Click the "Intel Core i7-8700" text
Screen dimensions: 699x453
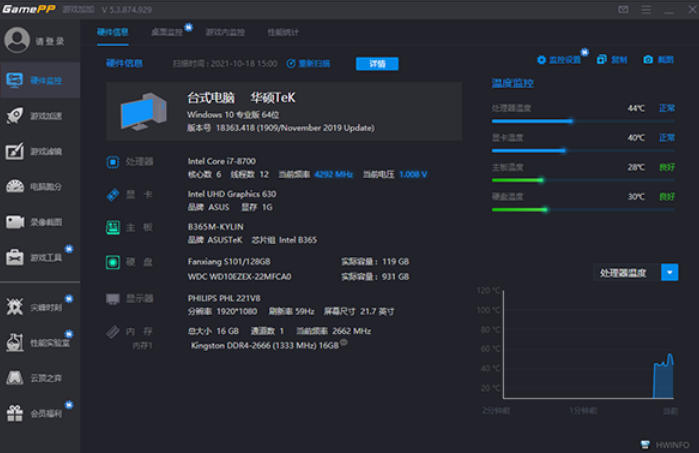click(222, 161)
